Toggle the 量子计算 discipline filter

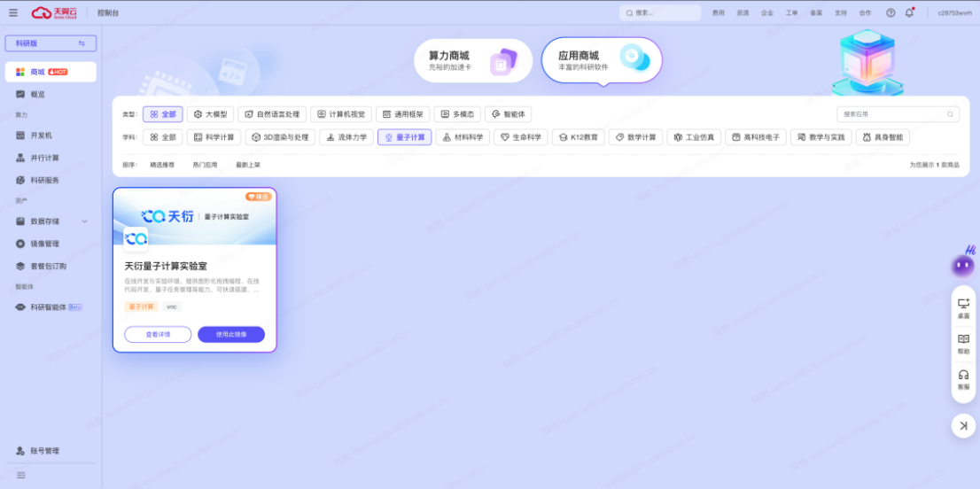[x=404, y=137]
